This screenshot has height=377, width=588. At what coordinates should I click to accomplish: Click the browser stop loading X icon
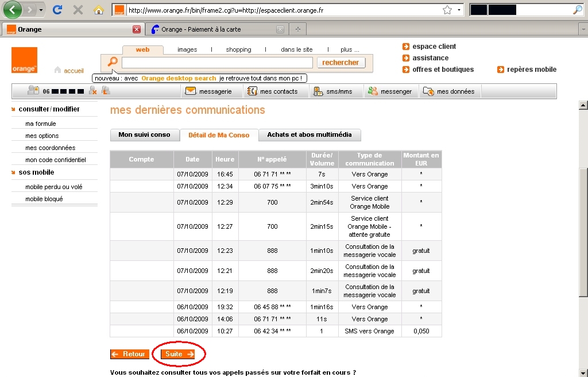(78, 10)
